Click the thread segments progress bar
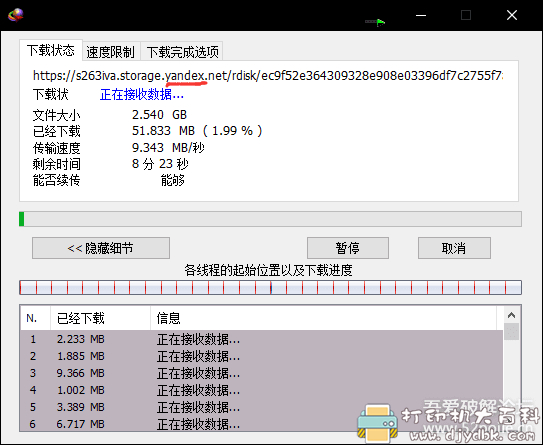The height and width of the screenshot is (445, 543). 270,287
